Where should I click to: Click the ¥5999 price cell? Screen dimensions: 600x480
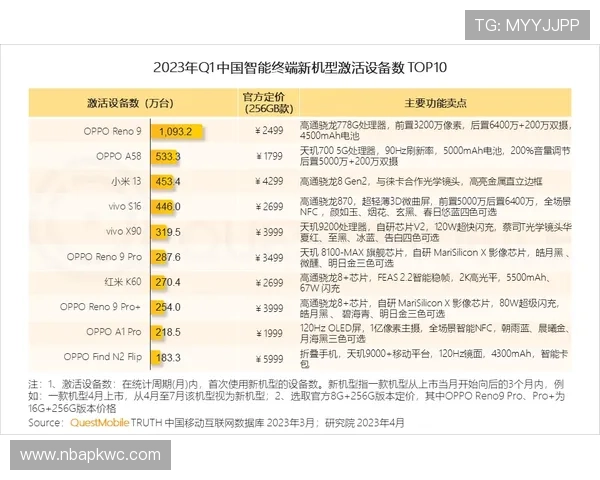[269, 359]
